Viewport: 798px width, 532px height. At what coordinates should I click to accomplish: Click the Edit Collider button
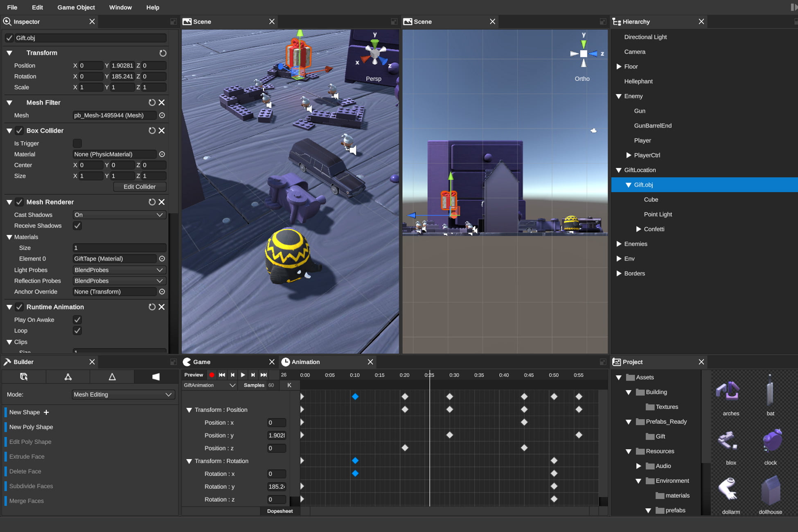pyautogui.click(x=140, y=187)
